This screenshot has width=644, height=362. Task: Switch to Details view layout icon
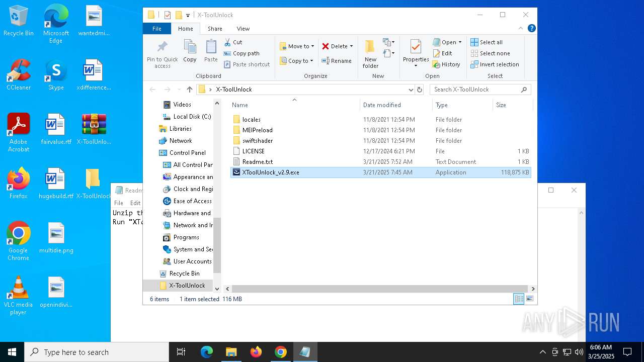(x=519, y=299)
